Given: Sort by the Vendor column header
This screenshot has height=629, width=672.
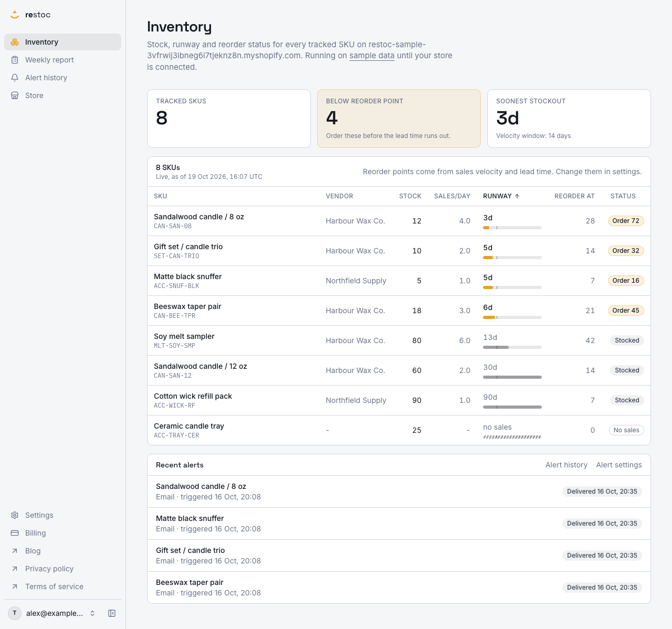Looking at the screenshot, I should [339, 196].
